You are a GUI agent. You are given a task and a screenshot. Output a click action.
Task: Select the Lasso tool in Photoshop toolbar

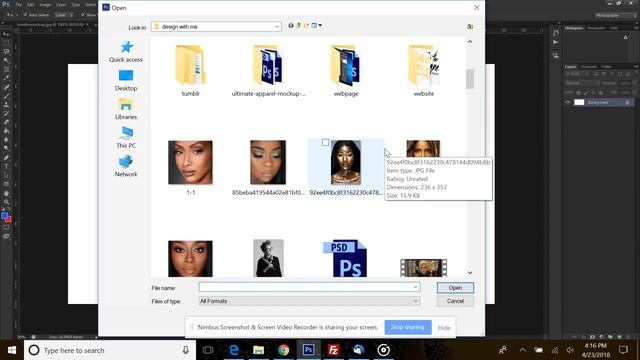pyautogui.click(x=6, y=52)
